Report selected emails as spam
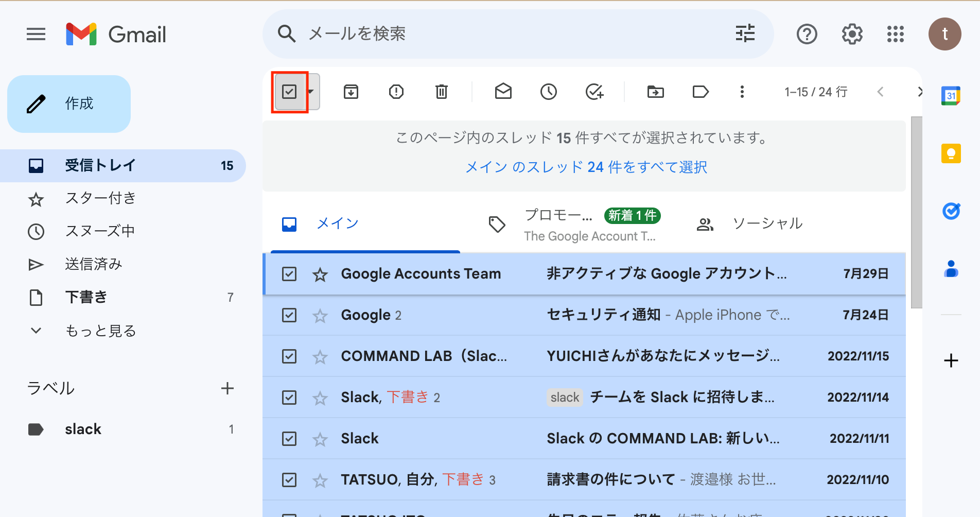This screenshot has height=517, width=980. click(x=396, y=92)
